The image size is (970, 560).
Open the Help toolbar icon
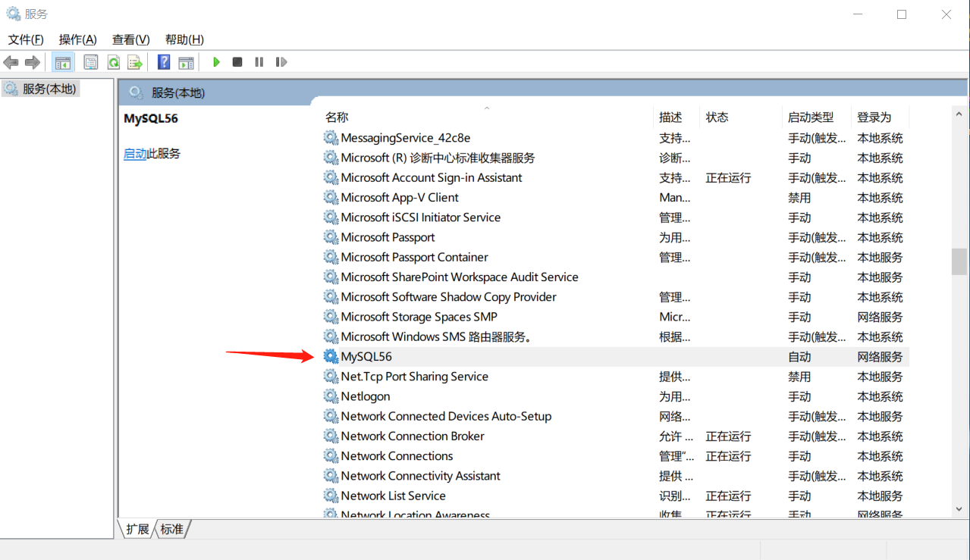pos(163,62)
